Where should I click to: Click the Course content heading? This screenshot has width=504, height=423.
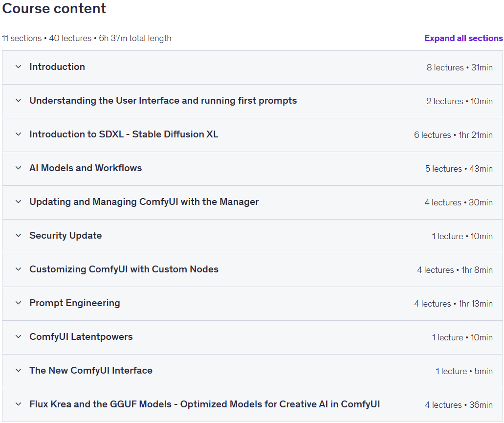pos(54,8)
